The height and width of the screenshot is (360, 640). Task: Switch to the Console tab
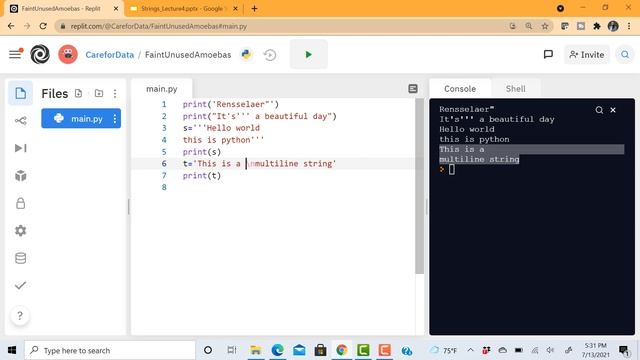[460, 89]
